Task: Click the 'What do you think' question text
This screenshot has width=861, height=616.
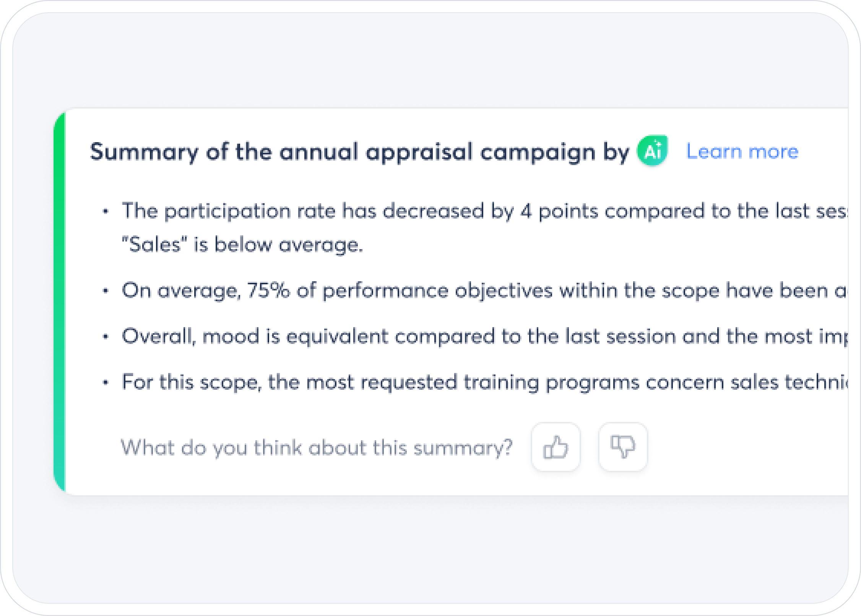Action: point(317,447)
